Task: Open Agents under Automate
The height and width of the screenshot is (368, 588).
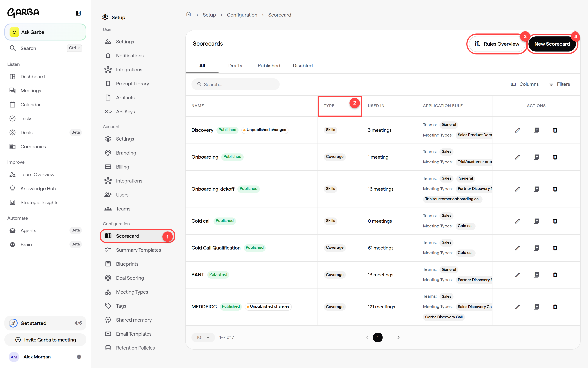Action: click(45, 231)
